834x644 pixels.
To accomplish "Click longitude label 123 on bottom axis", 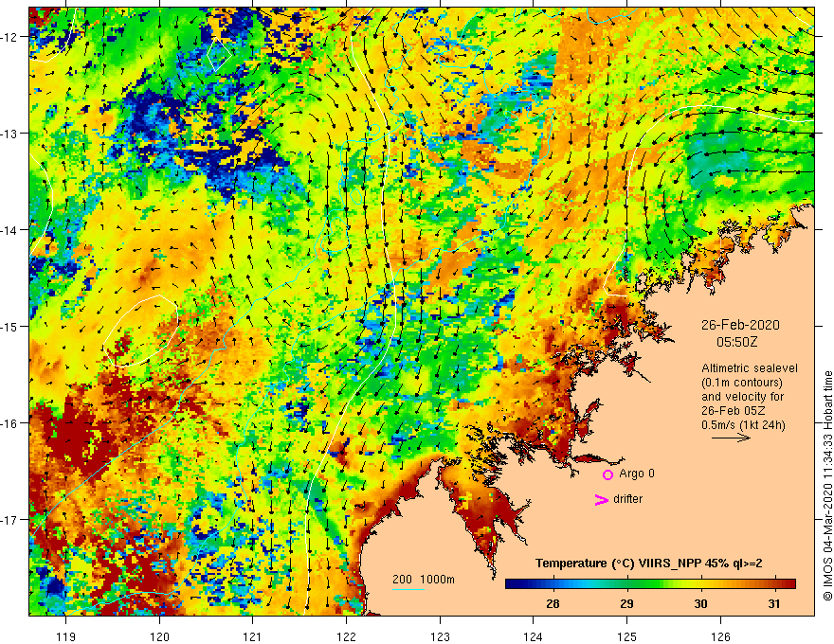I will [440, 636].
